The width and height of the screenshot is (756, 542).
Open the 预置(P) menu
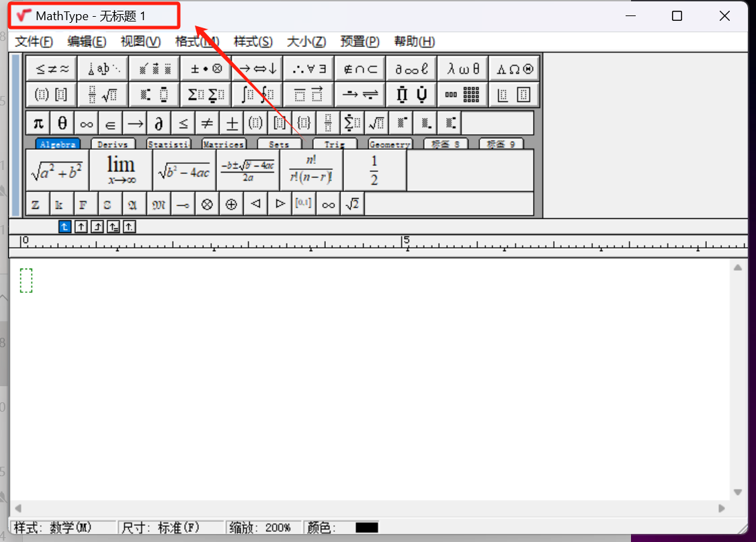tap(360, 42)
